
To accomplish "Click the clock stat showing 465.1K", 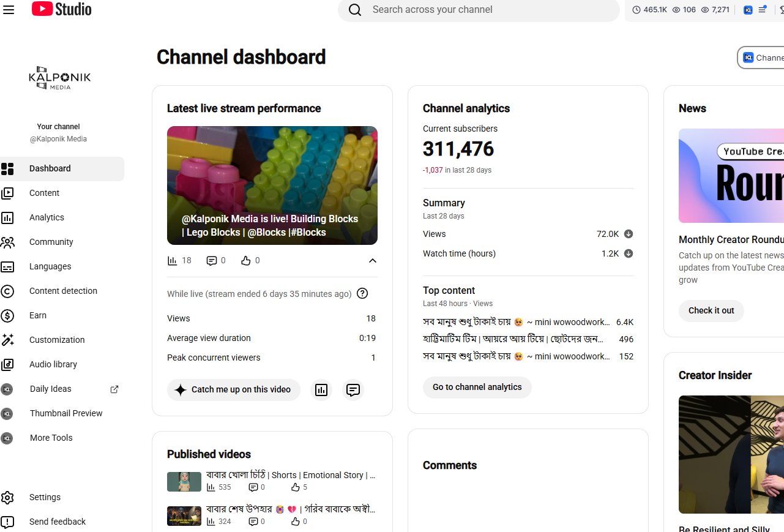I will [649, 10].
